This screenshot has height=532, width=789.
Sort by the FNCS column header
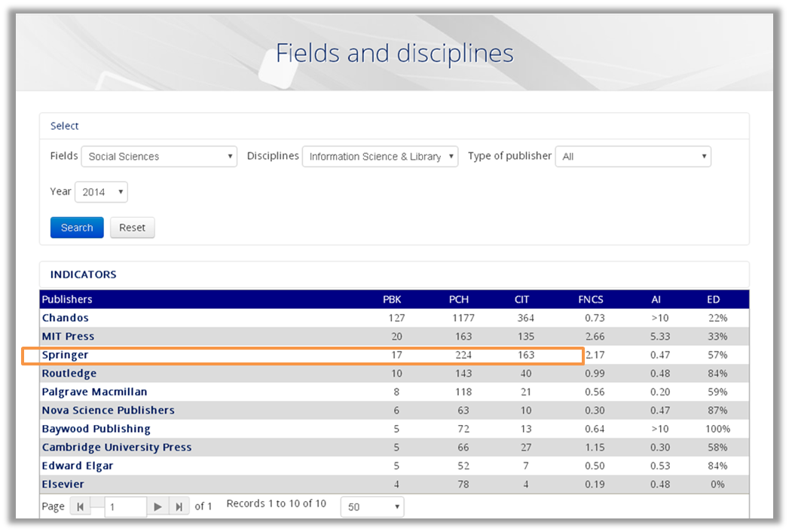click(x=591, y=299)
